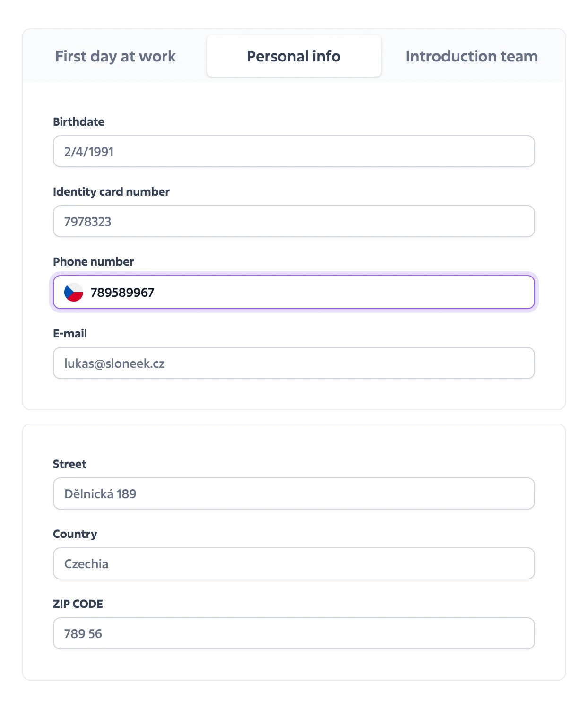Open the Personal info tab
The height and width of the screenshot is (709, 588).
[294, 56]
